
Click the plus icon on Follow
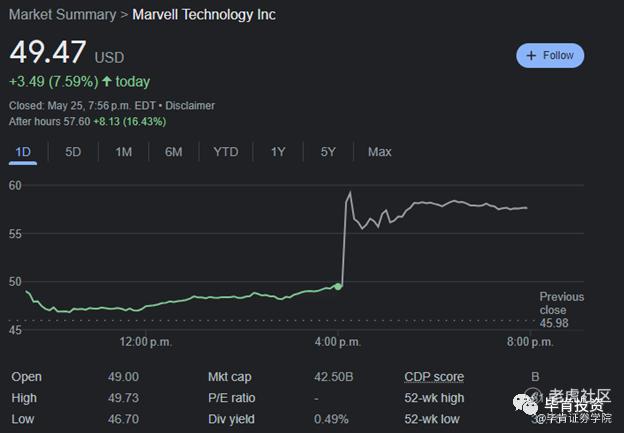pyautogui.click(x=531, y=56)
